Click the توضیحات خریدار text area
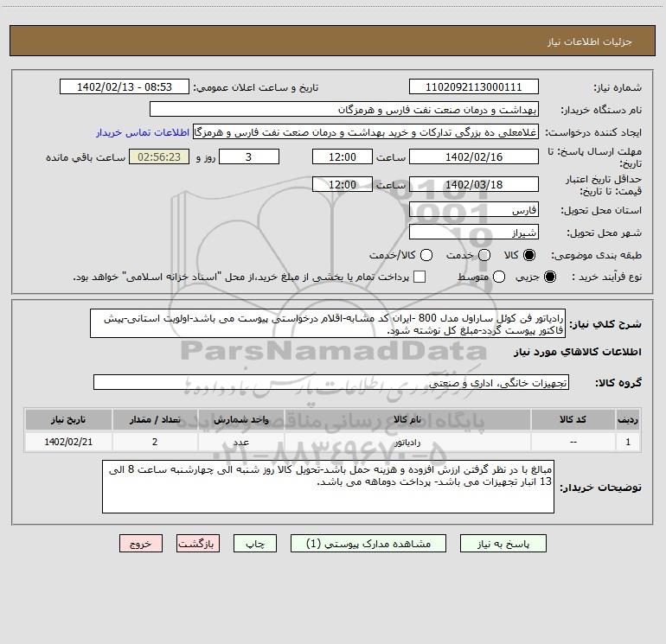666x644 pixels. [329, 487]
